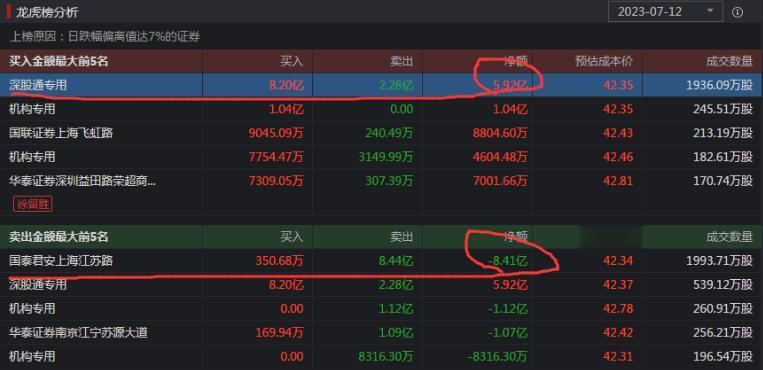Select the 华泰证券深圳益田路荣超商 row
Viewport: 763px width, 370px height.
click(382, 181)
